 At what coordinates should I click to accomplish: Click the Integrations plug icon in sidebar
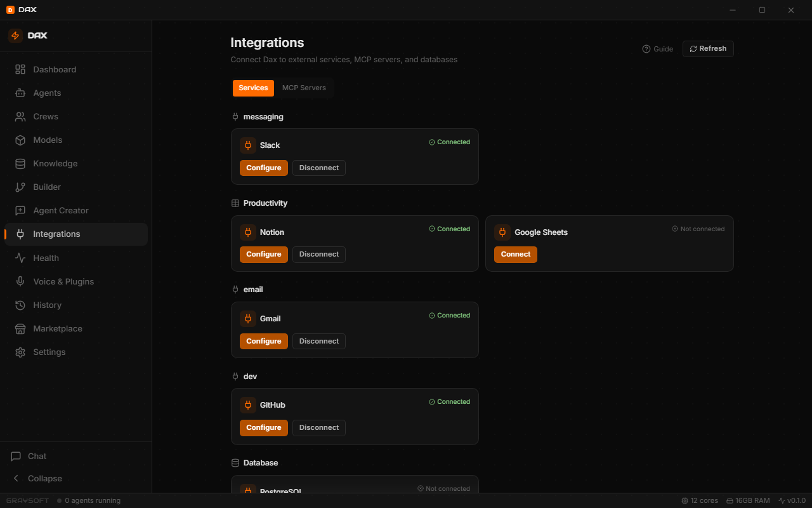click(20, 234)
